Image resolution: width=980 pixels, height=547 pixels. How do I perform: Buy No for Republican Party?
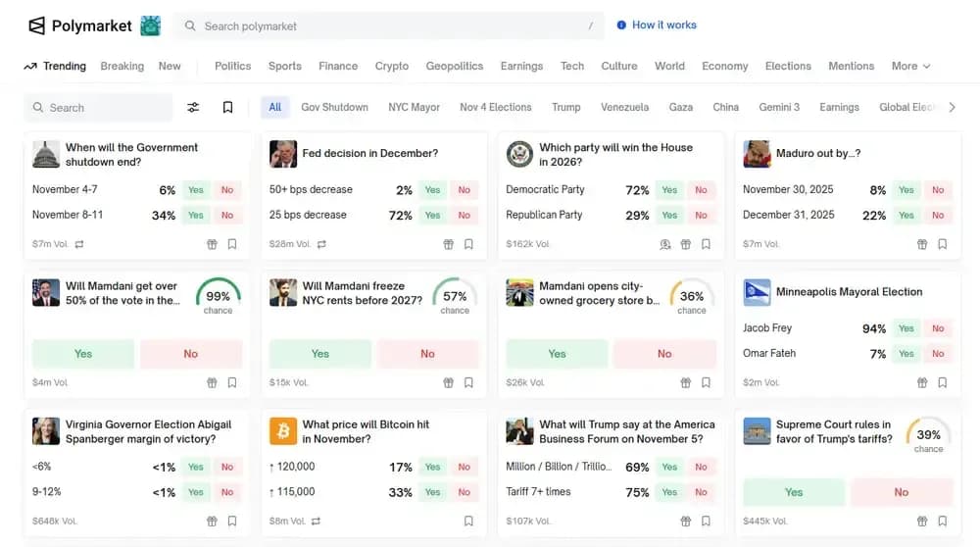point(702,215)
